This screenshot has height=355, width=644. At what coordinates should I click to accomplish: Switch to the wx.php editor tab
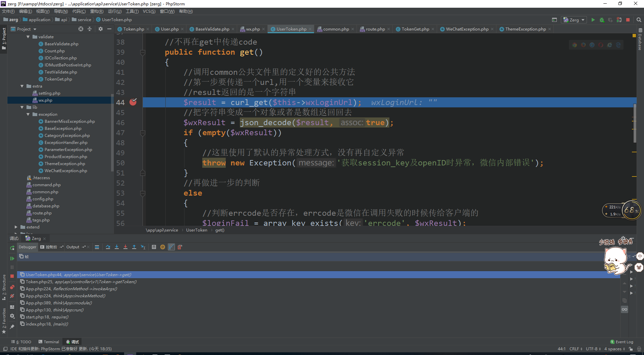[x=253, y=29]
